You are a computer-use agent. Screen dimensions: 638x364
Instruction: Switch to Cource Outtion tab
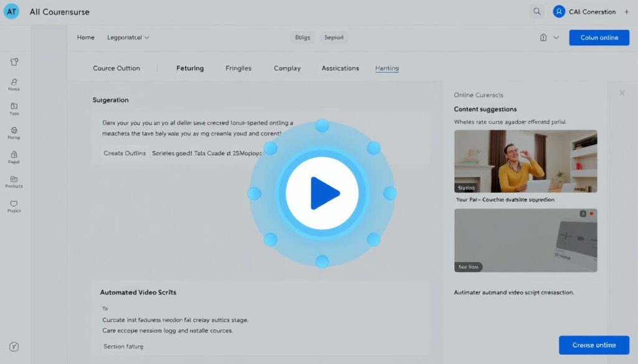(x=117, y=68)
